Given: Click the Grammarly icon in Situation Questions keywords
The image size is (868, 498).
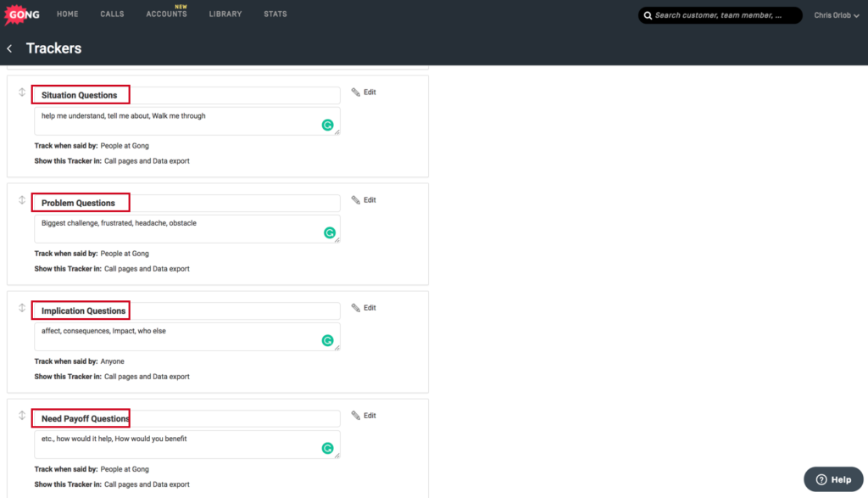Looking at the screenshot, I should (328, 125).
